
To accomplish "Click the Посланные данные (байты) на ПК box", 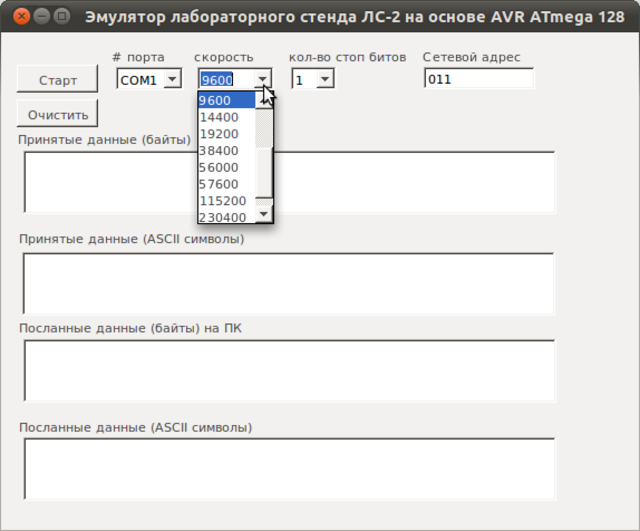I will point(289,371).
